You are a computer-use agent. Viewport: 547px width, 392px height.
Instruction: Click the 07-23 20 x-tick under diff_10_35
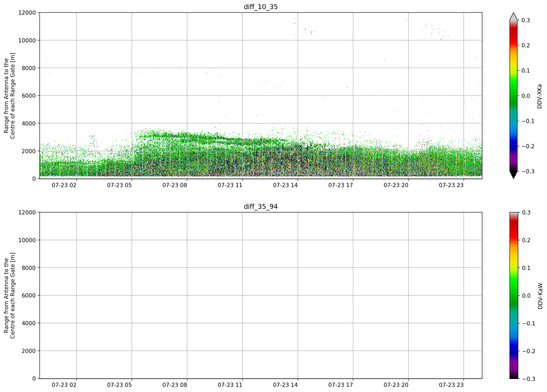coord(396,185)
